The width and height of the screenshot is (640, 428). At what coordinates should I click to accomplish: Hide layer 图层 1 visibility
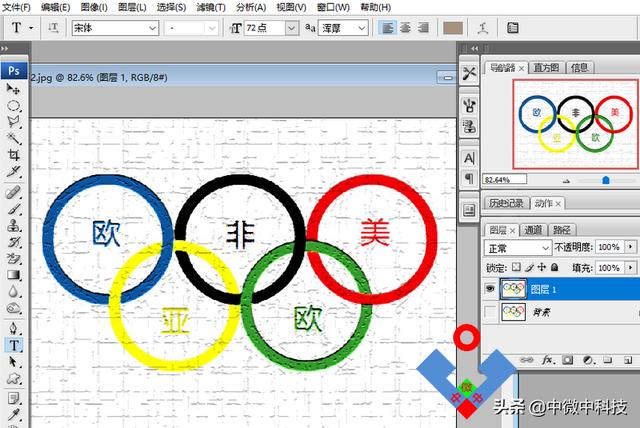click(489, 289)
